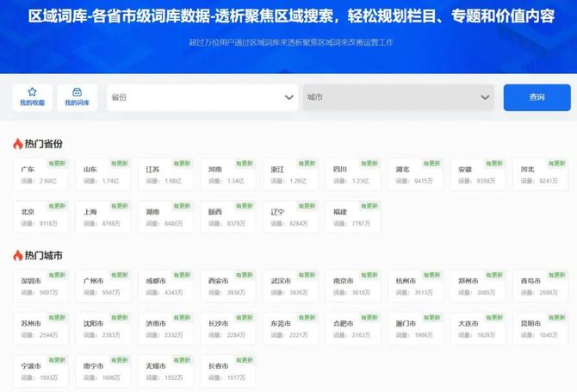Choose the 东莞市 city card
Viewport: 577px width, 392px height.
pyautogui.click(x=291, y=329)
